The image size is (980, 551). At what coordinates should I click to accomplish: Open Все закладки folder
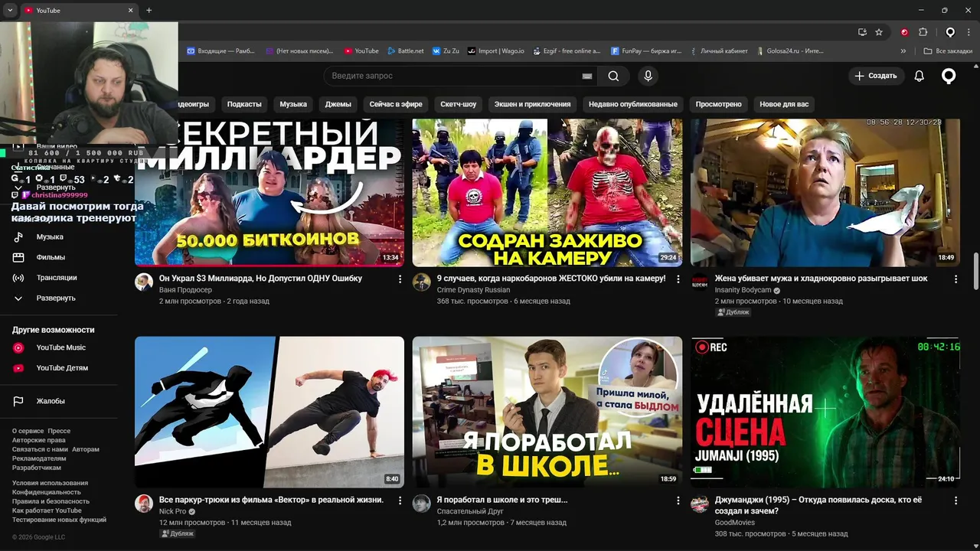tap(948, 51)
